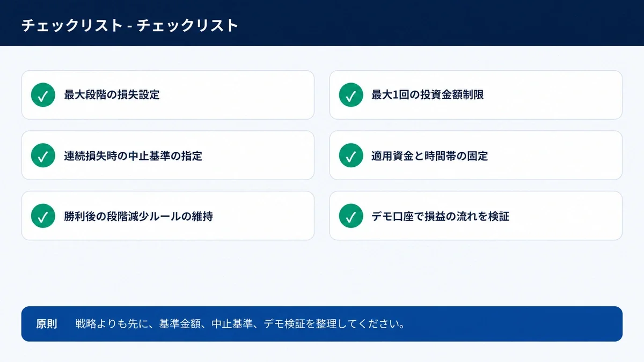Select the 最大1回の投資金額制限 text label
This screenshot has width=644, height=362.
point(428,95)
